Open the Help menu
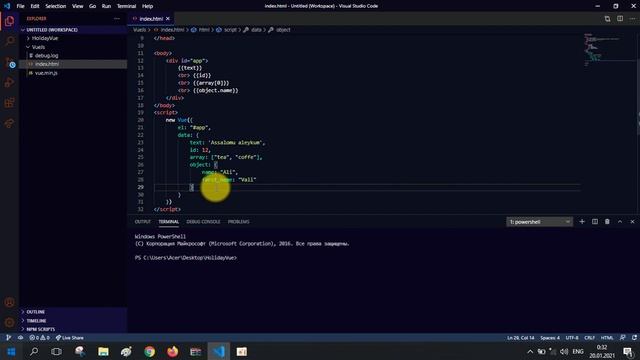 (148, 6)
